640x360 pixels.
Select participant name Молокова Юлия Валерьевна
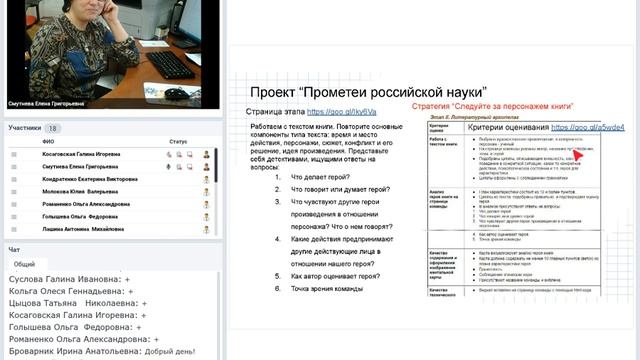pos(80,192)
